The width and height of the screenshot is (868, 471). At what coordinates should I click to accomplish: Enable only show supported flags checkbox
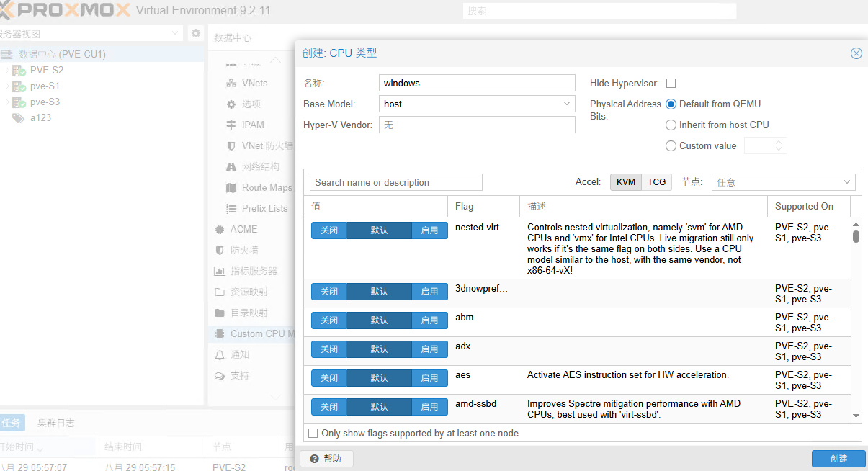pos(313,434)
